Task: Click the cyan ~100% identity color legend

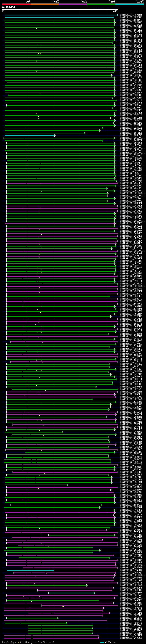Action: point(130,4)
